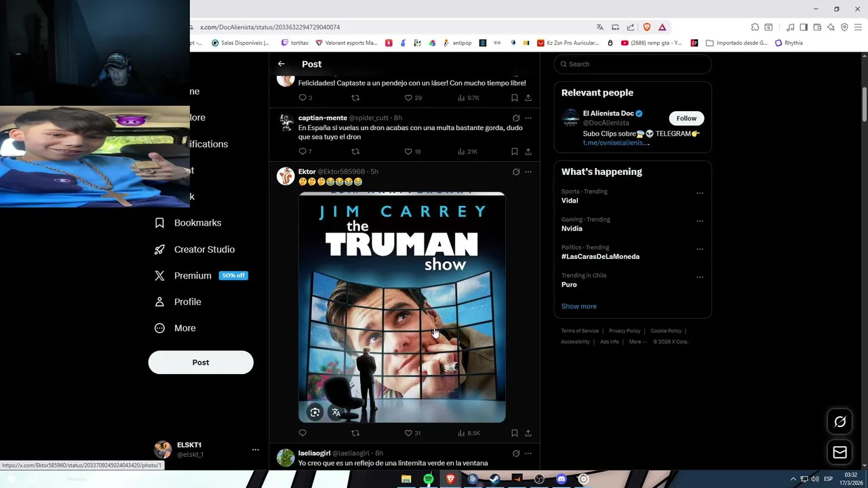Click image search icon on Truman poster
This screenshot has height=488, width=868.
[x=315, y=412]
